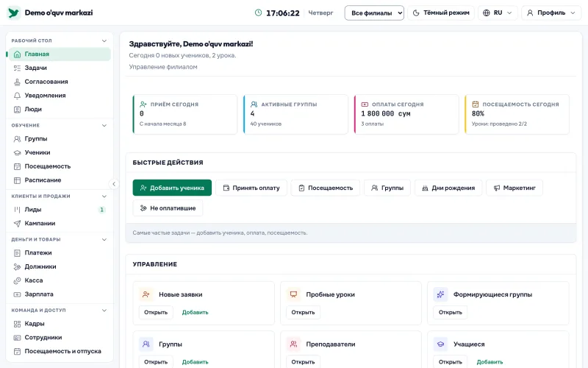Click the Лиды count badge 1
588x368 pixels.
(x=101, y=210)
